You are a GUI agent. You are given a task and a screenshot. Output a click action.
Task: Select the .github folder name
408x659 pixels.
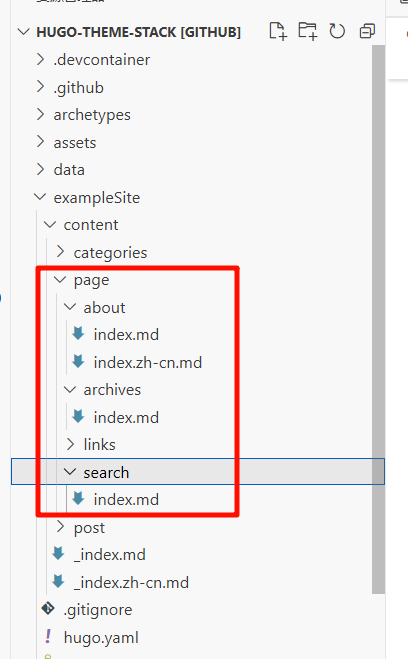click(x=78, y=88)
